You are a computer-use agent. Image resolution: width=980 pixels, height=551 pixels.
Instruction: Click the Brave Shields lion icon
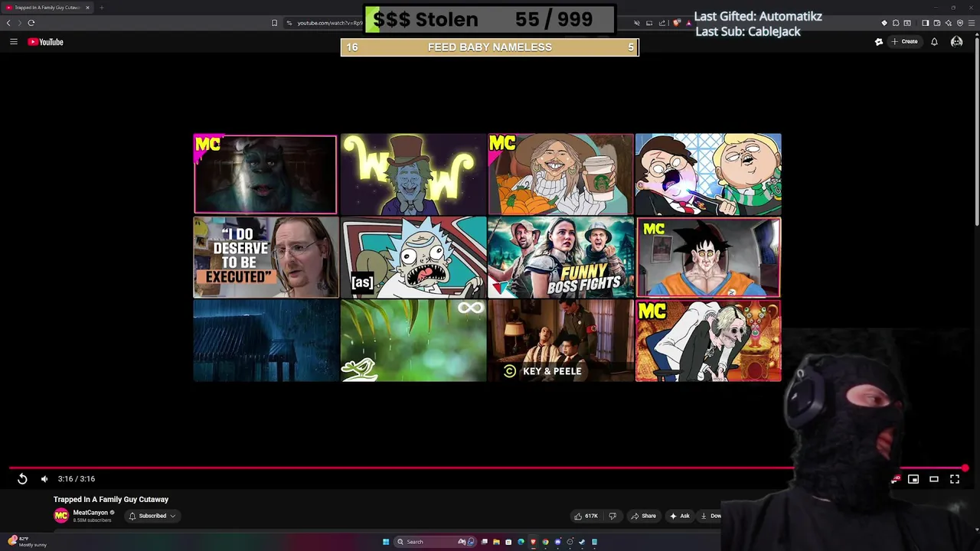(677, 23)
